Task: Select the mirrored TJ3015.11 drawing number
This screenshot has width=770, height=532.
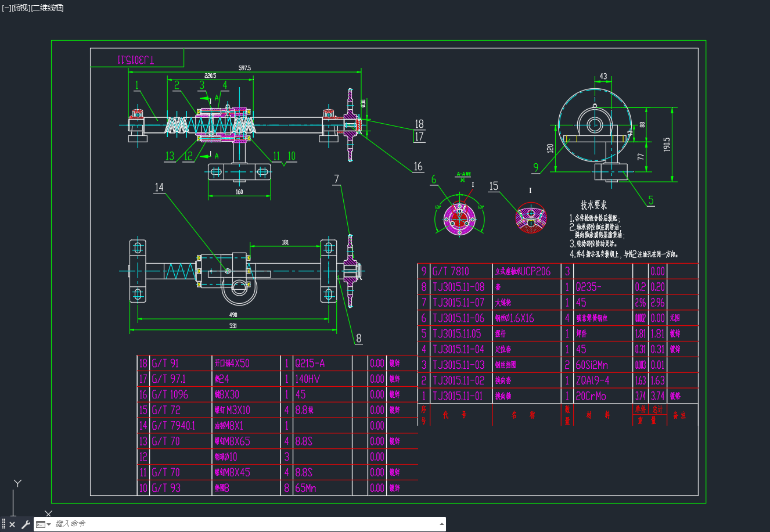Action: (136, 59)
